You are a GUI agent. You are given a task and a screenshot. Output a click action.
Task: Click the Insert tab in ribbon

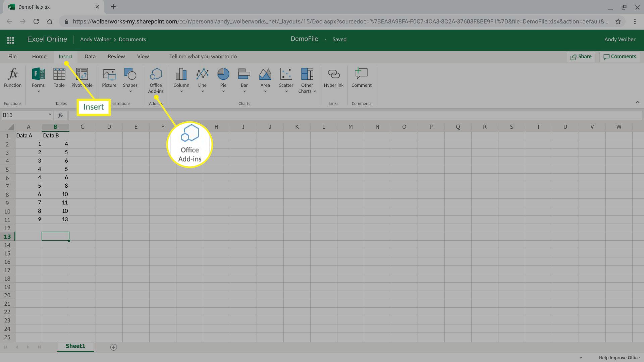click(65, 57)
